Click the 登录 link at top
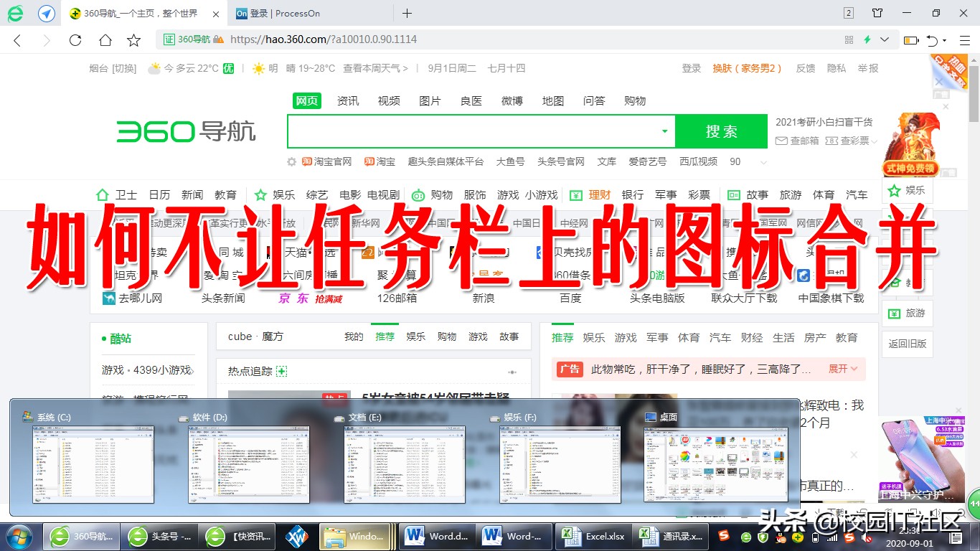The width and height of the screenshot is (980, 551). pos(692,68)
